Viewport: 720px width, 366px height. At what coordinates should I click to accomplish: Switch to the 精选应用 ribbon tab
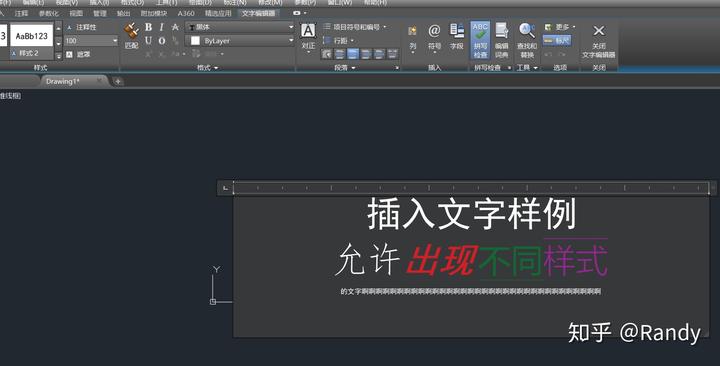pos(218,13)
